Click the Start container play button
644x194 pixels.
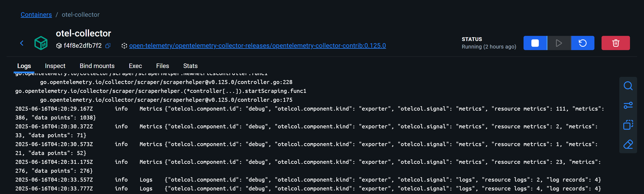coord(559,43)
